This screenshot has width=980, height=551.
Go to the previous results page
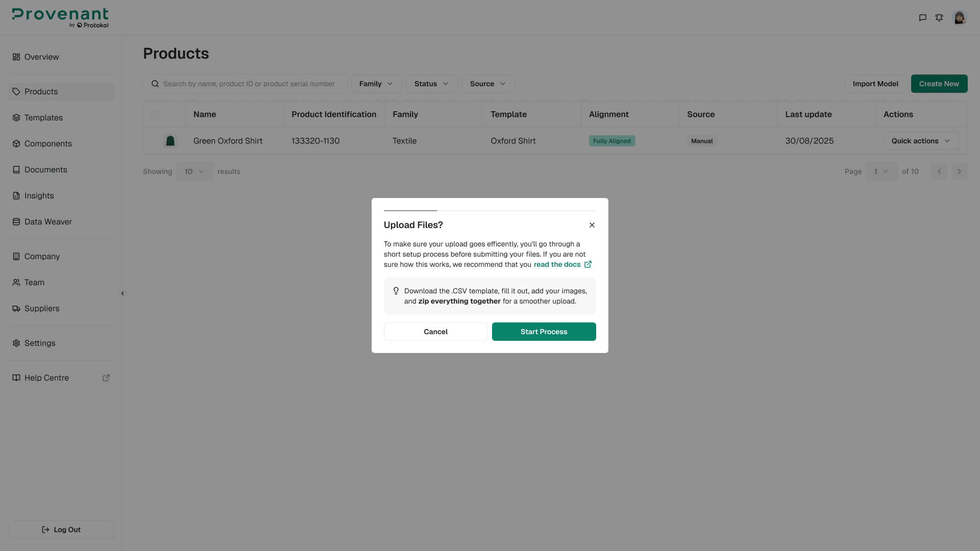939,171
